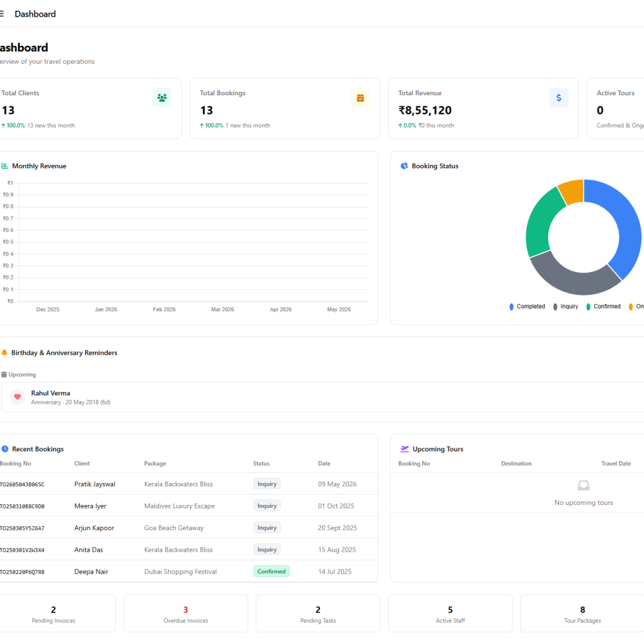Click the Inquiry badge for Pratik Jayswal

pos(267,484)
